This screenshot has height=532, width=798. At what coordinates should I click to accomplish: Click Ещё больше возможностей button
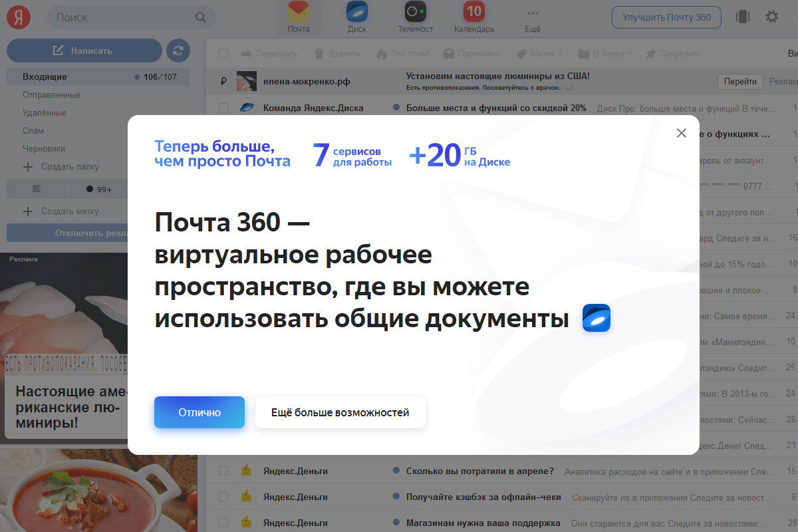click(x=340, y=412)
